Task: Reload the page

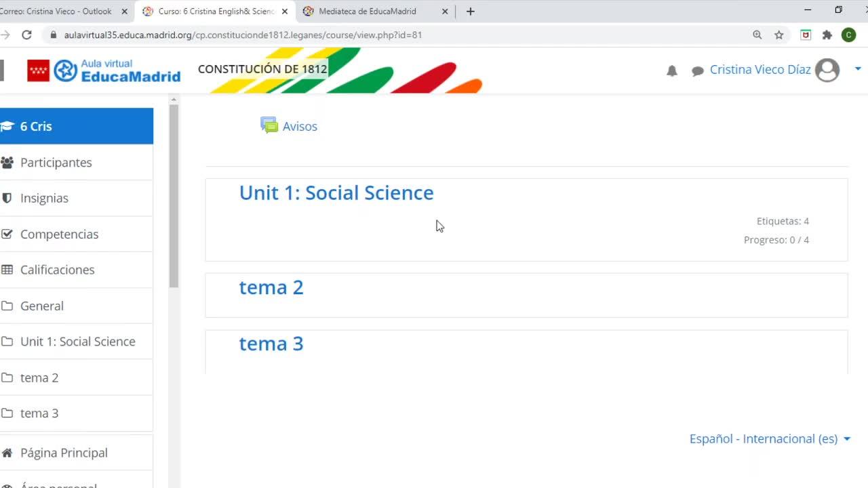Action: (x=26, y=35)
